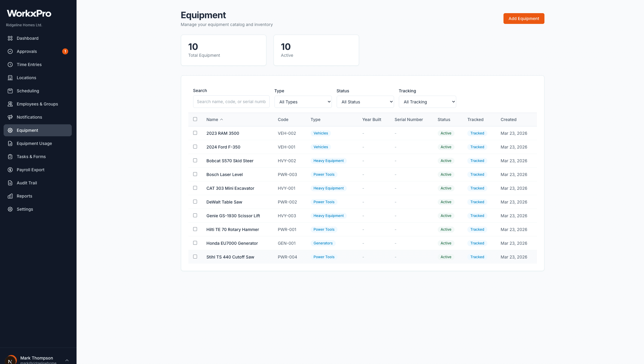Screen dimensions: 644x364
Task: Click the Dashboard grid icon in sidebar
Action: point(10,38)
